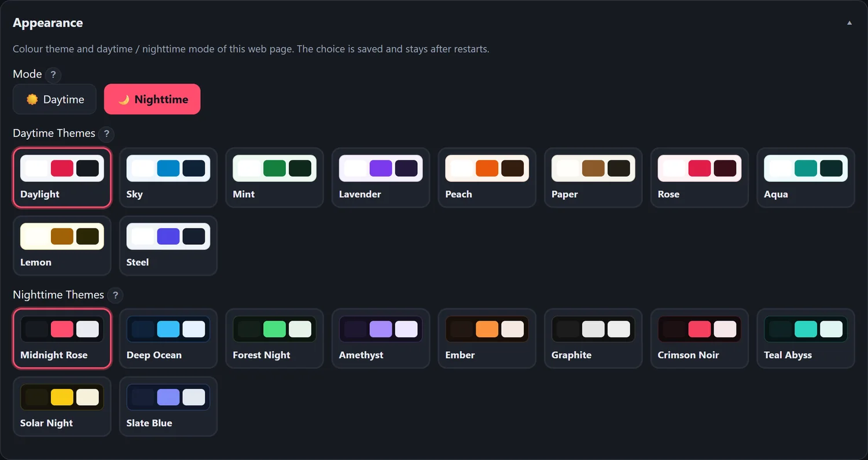Image resolution: width=868 pixels, height=460 pixels.
Task: Select the Paper theme card
Action: pyautogui.click(x=593, y=178)
